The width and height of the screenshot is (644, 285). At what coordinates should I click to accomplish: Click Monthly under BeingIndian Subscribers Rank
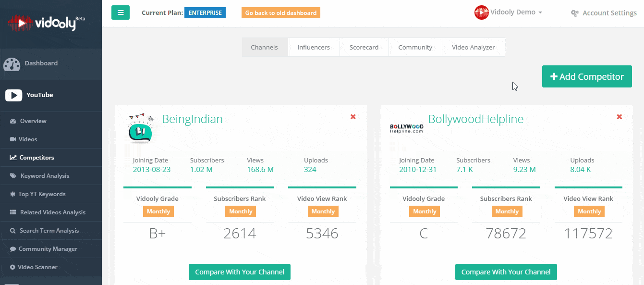pos(241,211)
